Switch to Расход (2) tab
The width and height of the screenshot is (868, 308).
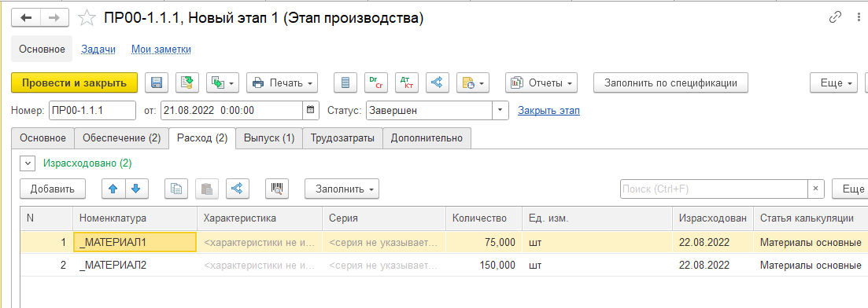coord(202,138)
